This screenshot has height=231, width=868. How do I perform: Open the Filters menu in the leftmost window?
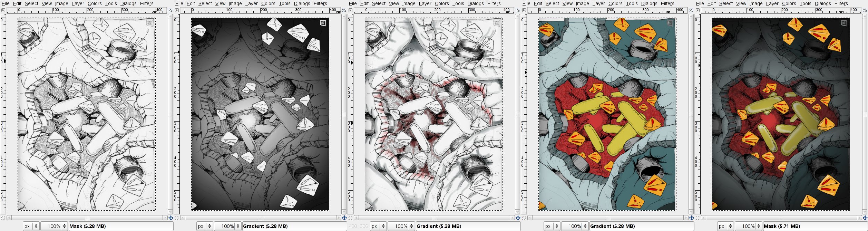147,3
